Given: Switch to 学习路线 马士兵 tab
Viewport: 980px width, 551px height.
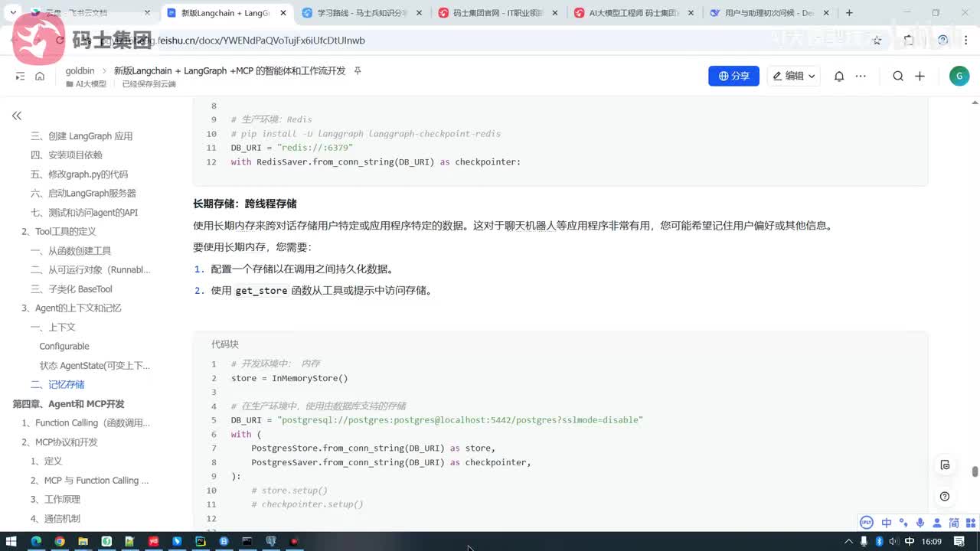Looking at the screenshot, I should [x=361, y=13].
